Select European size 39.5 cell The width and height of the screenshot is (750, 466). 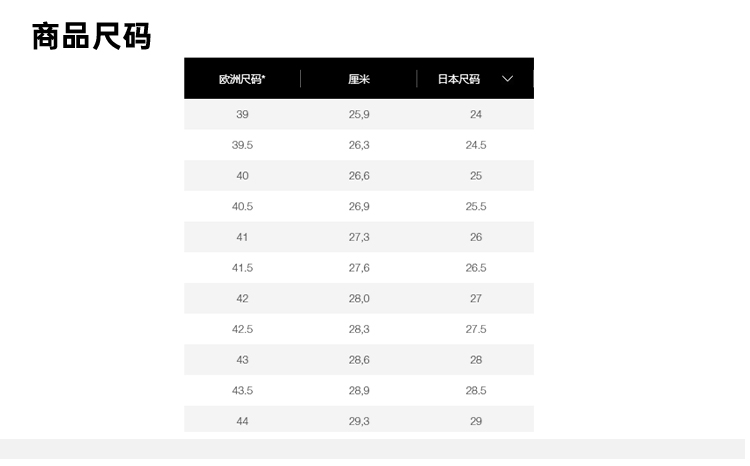tap(242, 145)
